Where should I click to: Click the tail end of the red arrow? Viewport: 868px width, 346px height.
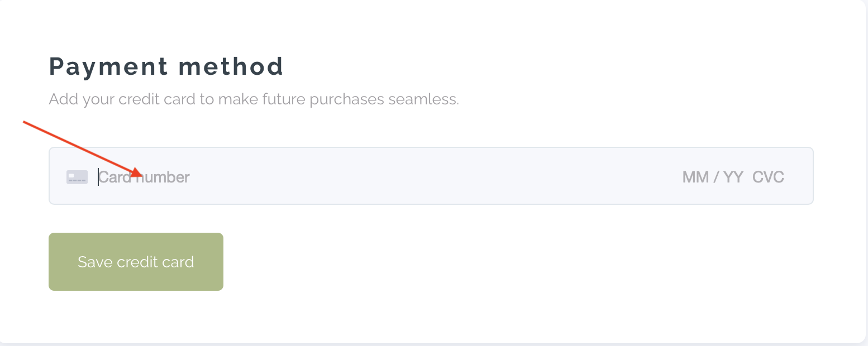[25, 122]
